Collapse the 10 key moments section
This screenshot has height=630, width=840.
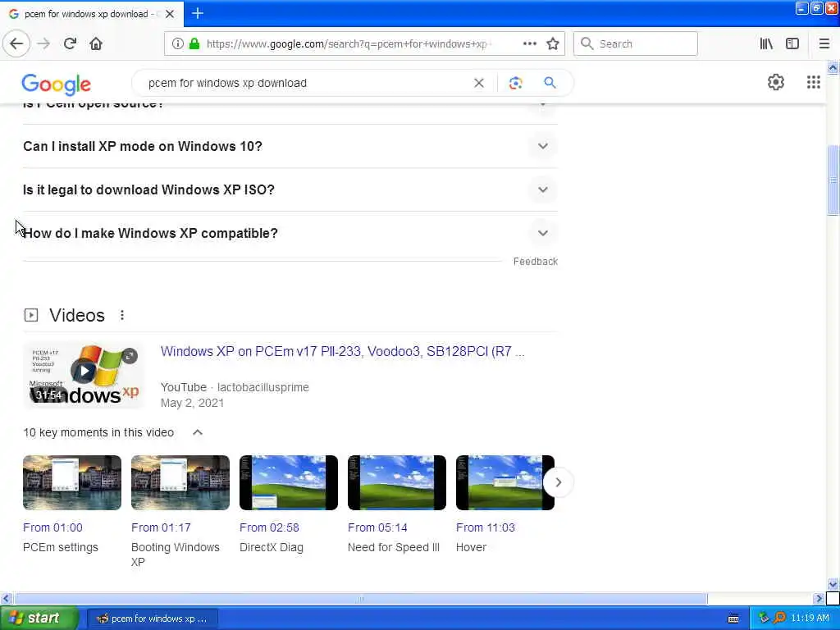pyautogui.click(x=197, y=432)
